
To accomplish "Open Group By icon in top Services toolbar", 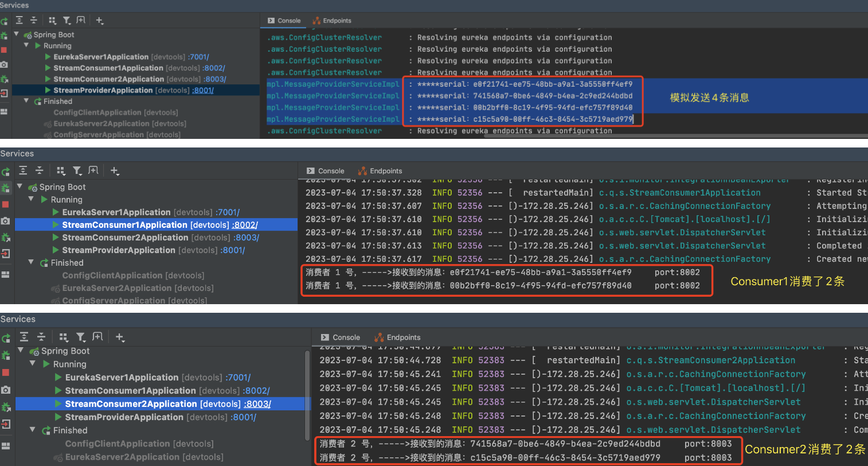I will [52, 20].
